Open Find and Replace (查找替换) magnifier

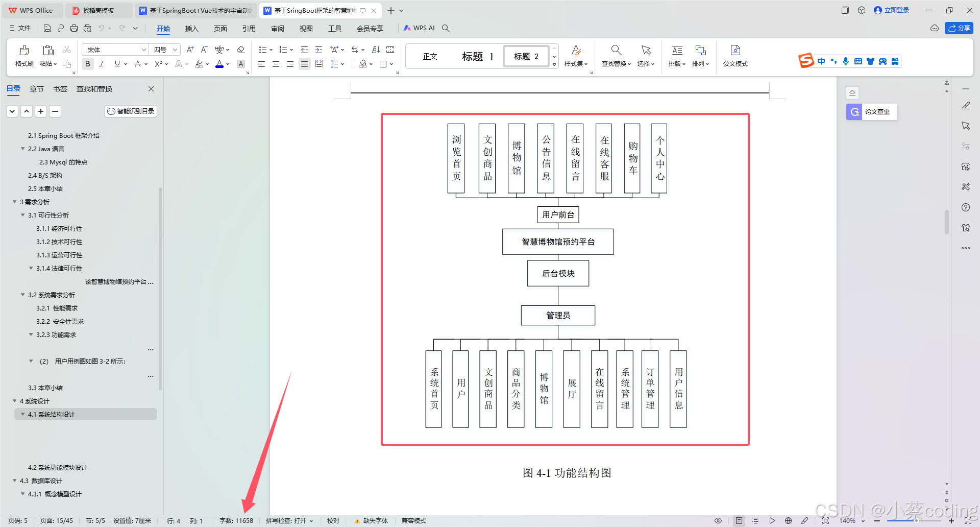(x=616, y=50)
